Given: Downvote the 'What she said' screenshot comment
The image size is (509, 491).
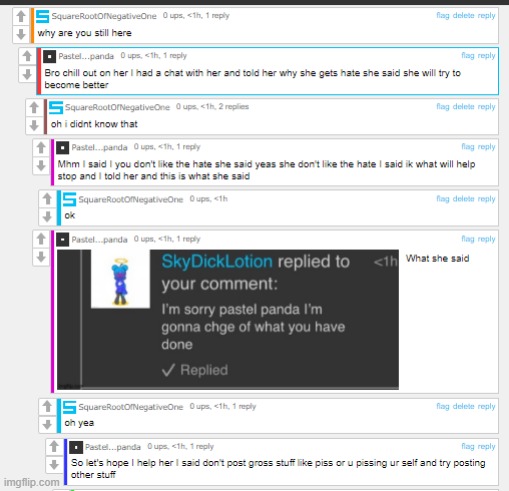Looking at the screenshot, I should 41,257.
